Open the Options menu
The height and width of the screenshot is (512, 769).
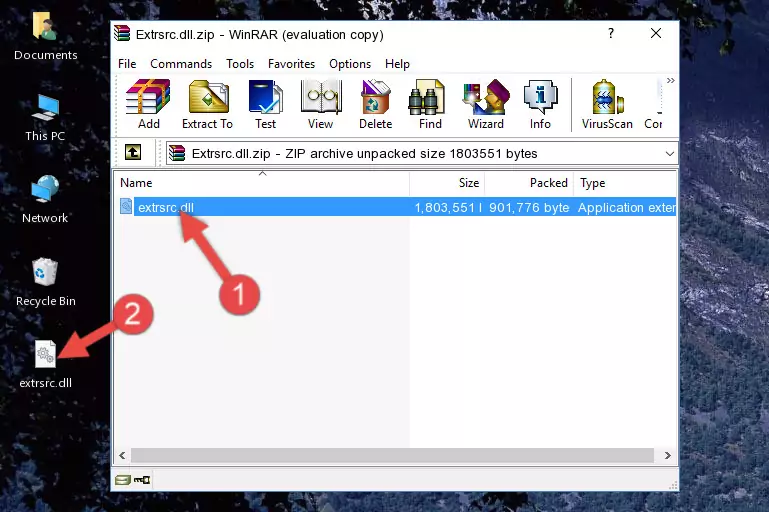(x=350, y=64)
